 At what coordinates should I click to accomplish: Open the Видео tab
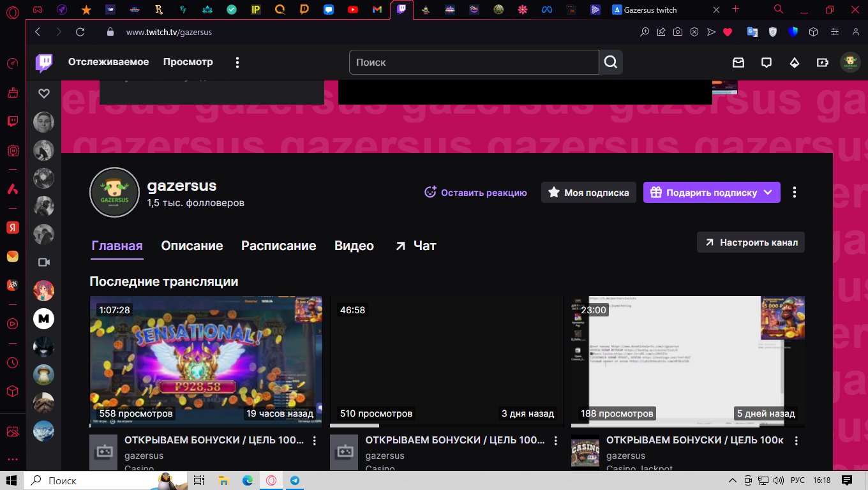click(354, 246)
